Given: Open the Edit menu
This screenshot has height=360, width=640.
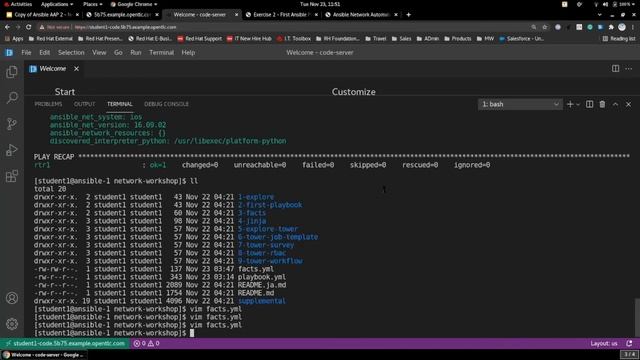Looking at the screenshot, I should (44, 53).
